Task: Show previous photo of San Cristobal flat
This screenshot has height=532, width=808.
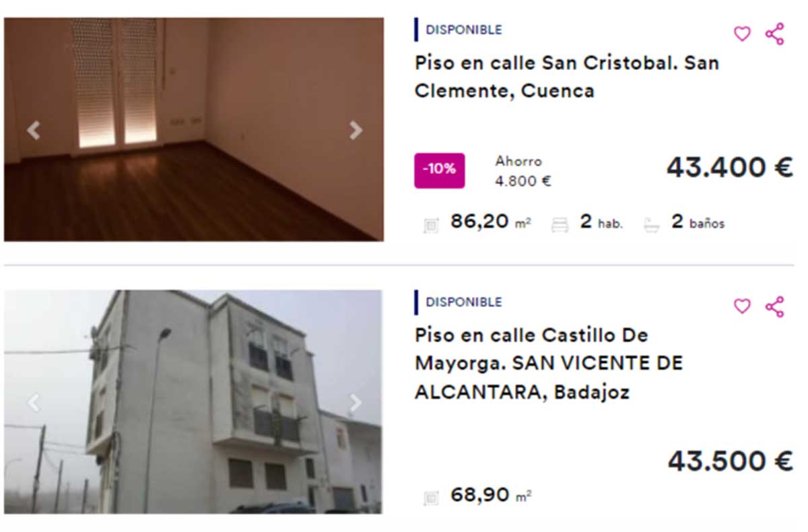Action: pyautogui.click(x=33, y=130)
